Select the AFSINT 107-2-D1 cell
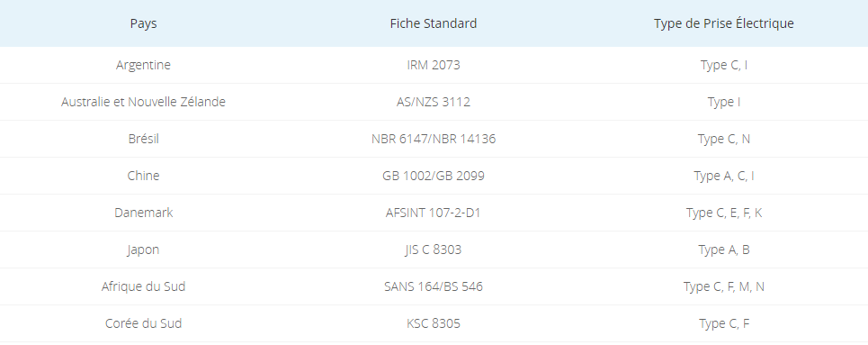Viewport: 868px width, 345px height. [x=434, y=213]
